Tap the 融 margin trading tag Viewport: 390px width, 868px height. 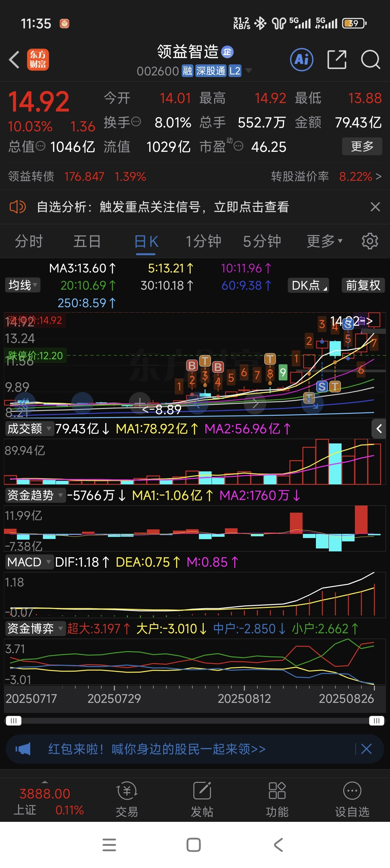[188, 71]
